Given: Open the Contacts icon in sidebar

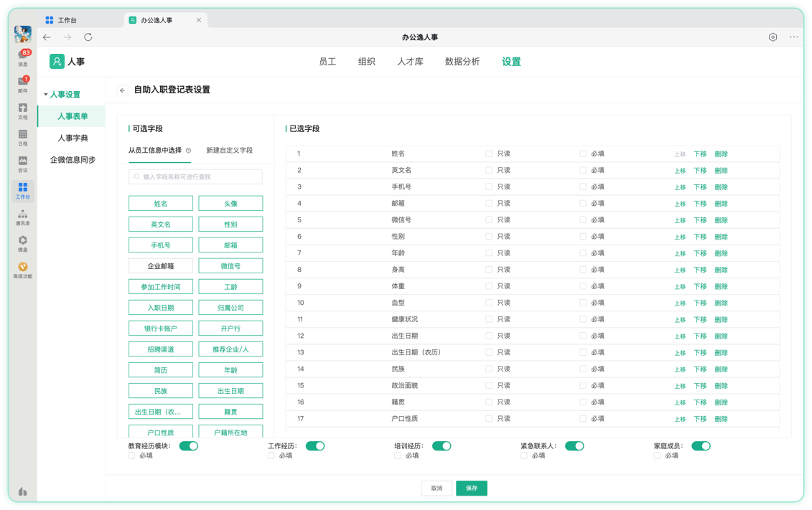Looking at the screenshot, I should click(23, 217).
